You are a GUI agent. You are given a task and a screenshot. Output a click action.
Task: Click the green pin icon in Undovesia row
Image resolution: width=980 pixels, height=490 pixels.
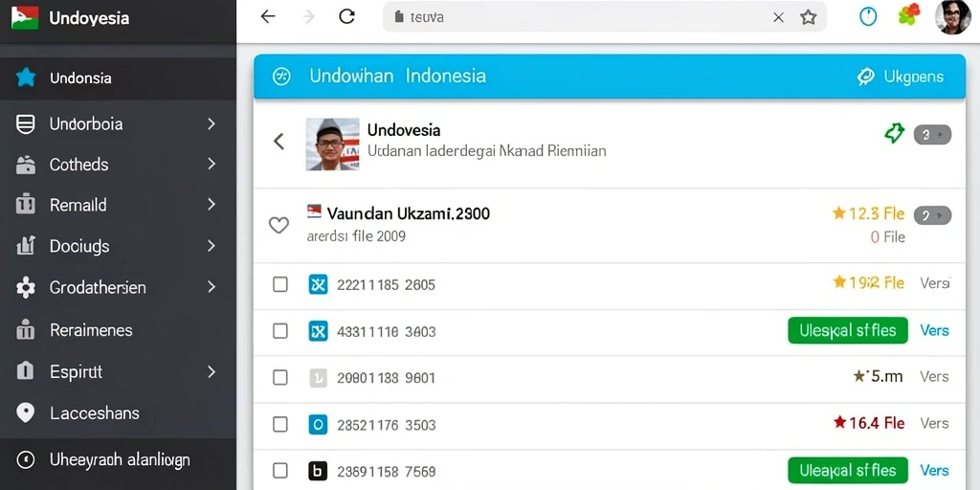895,133
